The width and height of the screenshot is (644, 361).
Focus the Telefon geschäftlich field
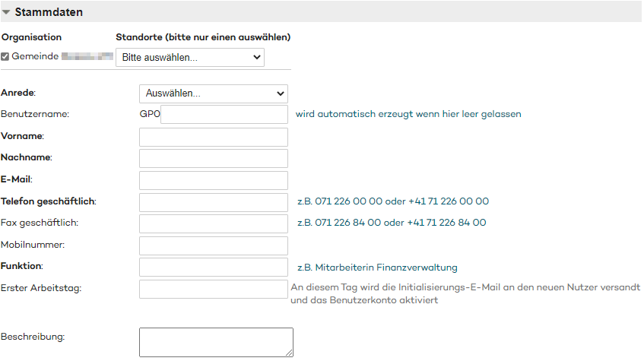(214, 202)
